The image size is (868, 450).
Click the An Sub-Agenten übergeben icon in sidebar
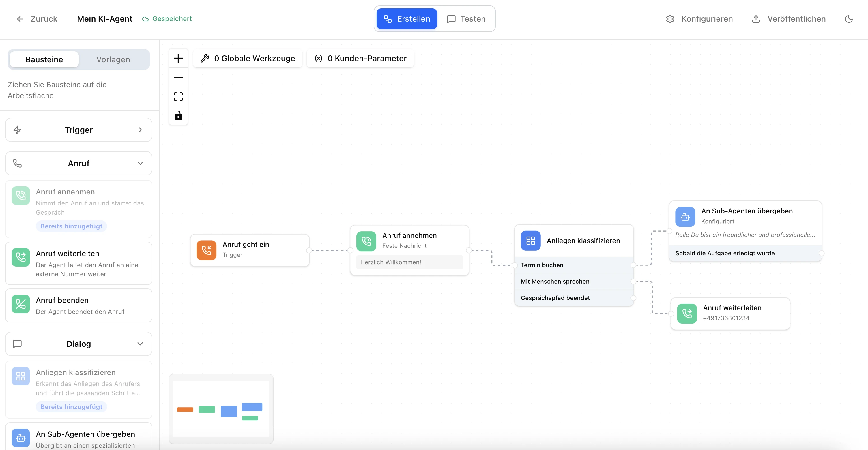20,438
